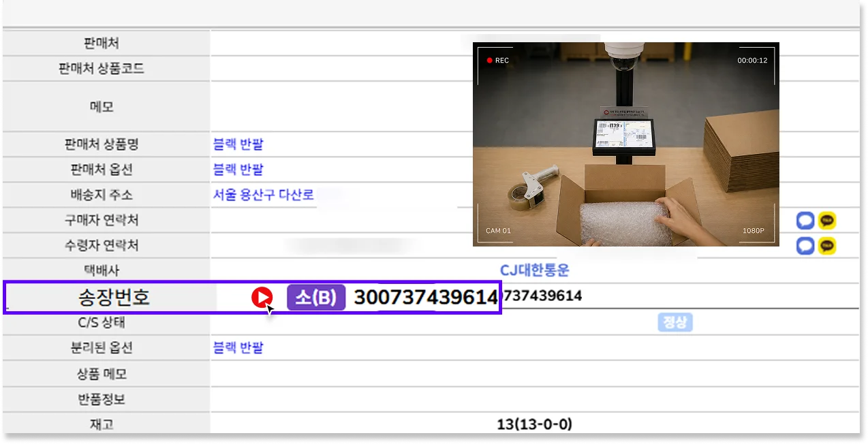Screen dimensions: 868x444
Task: Click the C/S 상태 row label
Action: tap(101, 322)
